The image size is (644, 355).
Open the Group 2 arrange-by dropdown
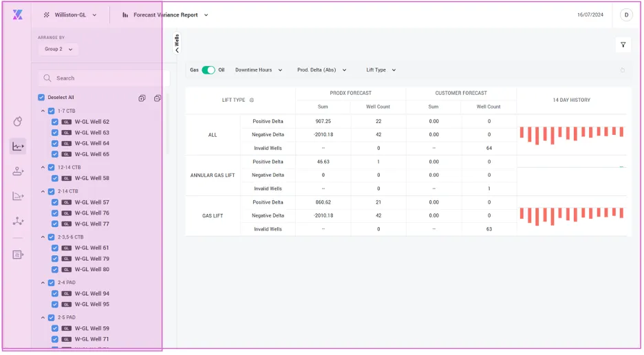point(58,50)
